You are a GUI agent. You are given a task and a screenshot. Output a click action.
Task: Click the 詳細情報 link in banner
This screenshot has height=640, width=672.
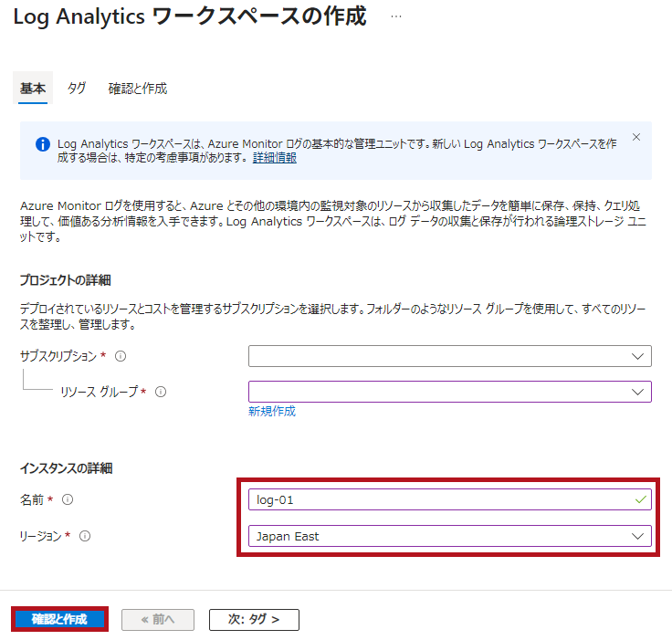[274, 158]
